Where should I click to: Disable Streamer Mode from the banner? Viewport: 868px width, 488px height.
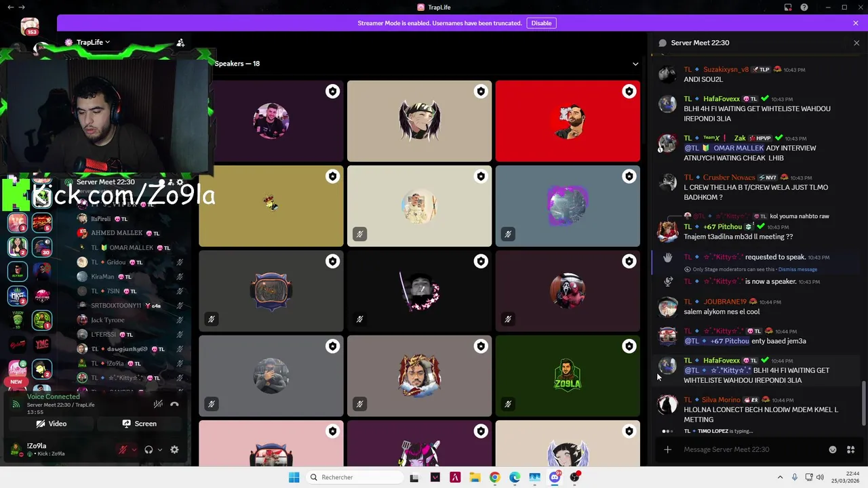541,23
